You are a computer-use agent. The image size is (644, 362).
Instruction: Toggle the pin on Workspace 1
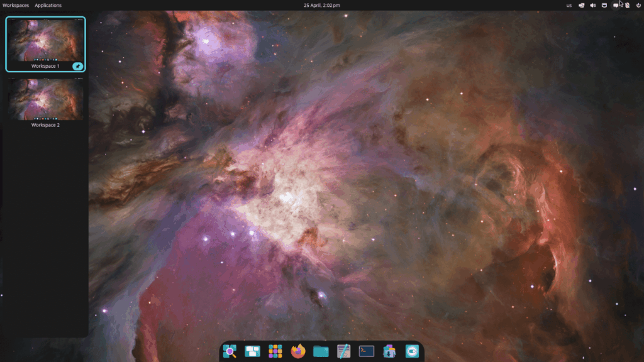77,66
